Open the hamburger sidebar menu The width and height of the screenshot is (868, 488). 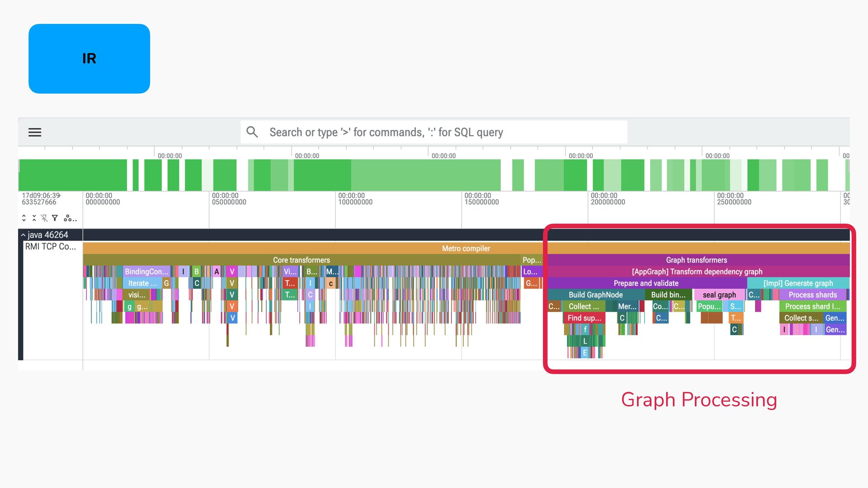[x=35, y=132]
